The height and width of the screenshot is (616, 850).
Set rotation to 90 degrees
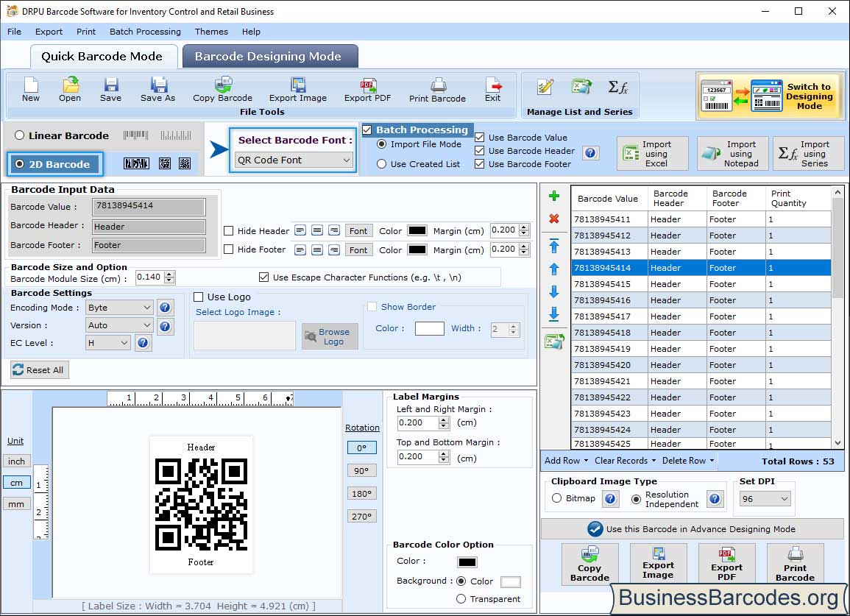(361, 471)
